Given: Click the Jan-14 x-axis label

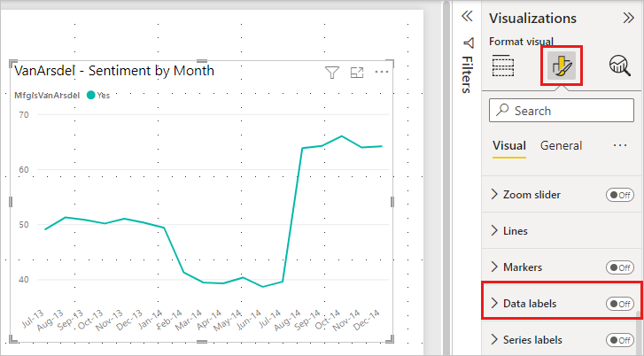Looking at the screenshot, I should pos(151,320).
